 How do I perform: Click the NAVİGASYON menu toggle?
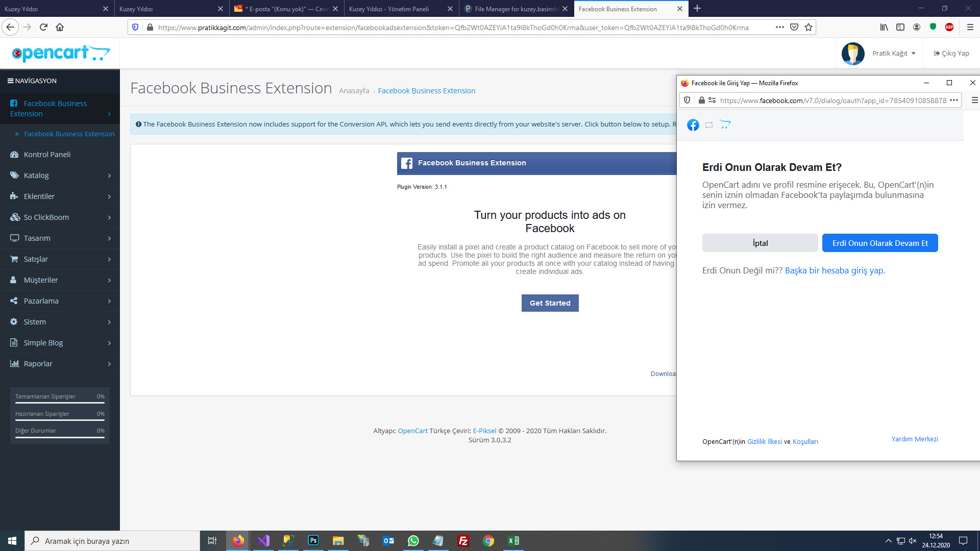pos(32,81)
